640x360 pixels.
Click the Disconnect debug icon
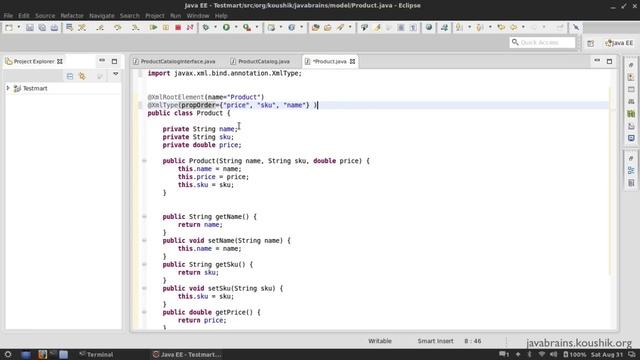coord(190,27)
